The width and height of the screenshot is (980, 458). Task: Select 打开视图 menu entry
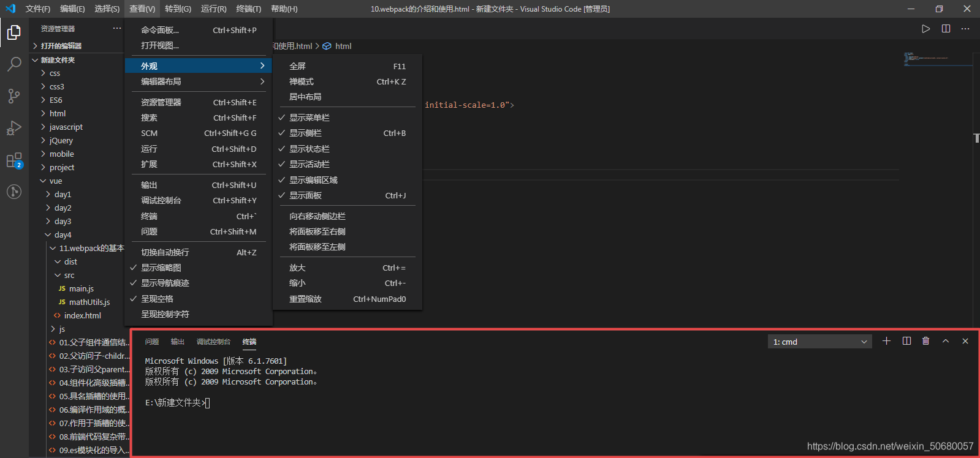(199, 45)
